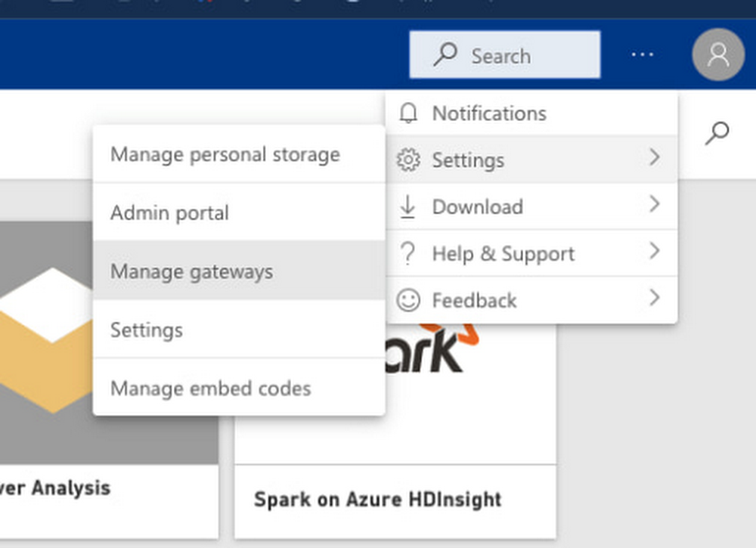Click the magnifier icon below the header
756x548 pixels.
click(717, 134)
